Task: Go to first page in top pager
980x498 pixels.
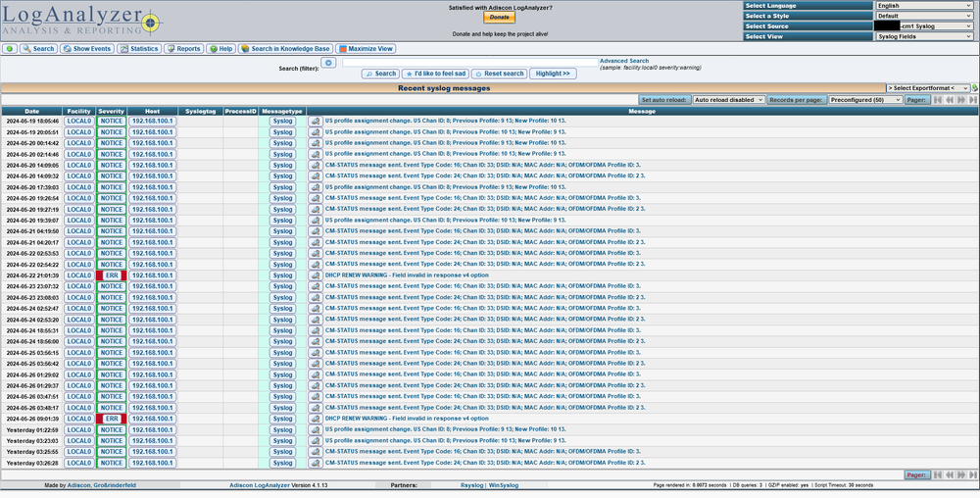Action: click(x=938, y=100)
